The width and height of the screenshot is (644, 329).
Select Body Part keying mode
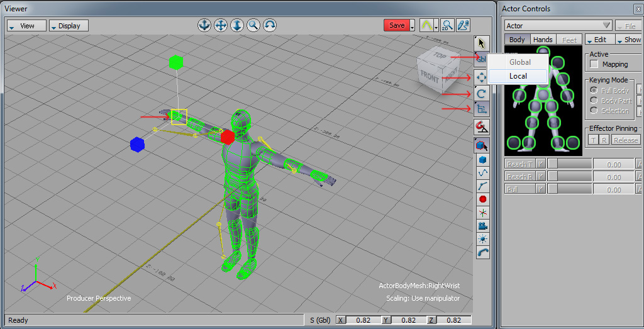pyautogui.click(x=594, y=101)
